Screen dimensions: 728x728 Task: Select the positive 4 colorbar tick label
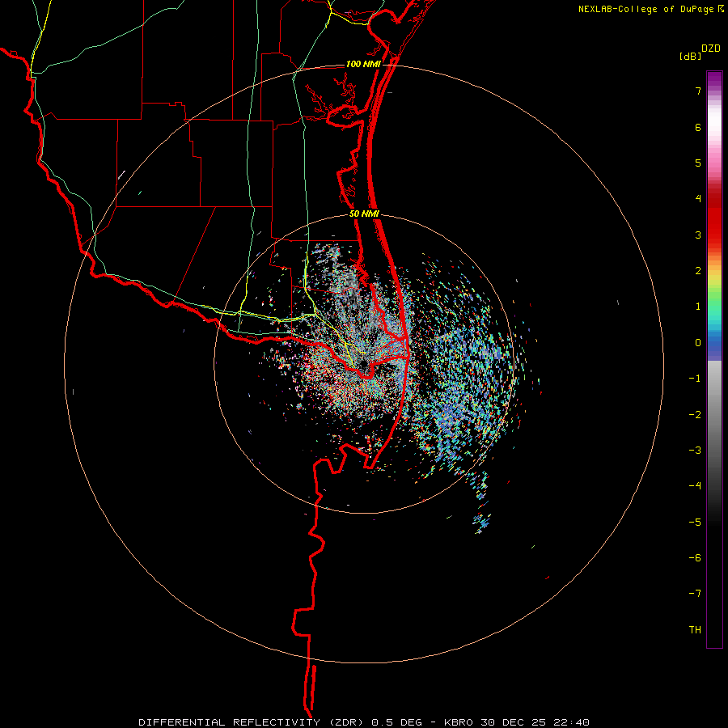click(x=698, y=199)
